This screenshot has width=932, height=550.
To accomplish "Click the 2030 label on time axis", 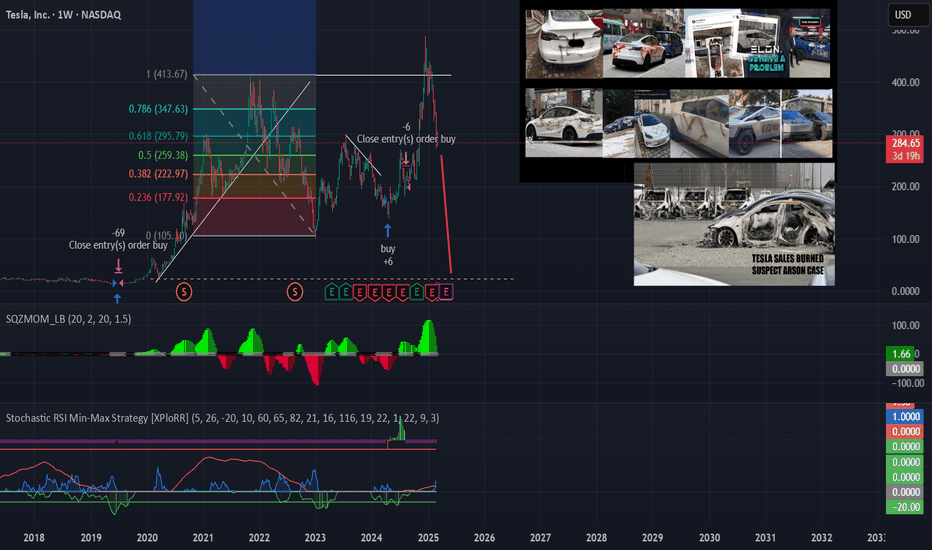I will (709, 538).
